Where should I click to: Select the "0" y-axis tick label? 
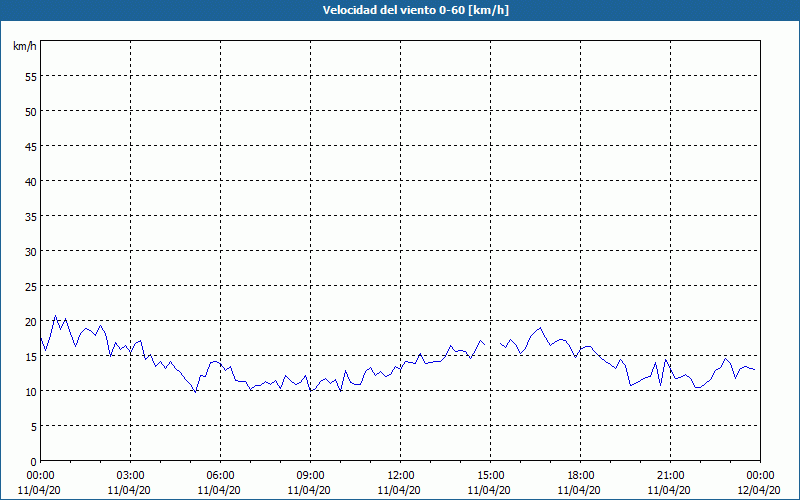33,462
